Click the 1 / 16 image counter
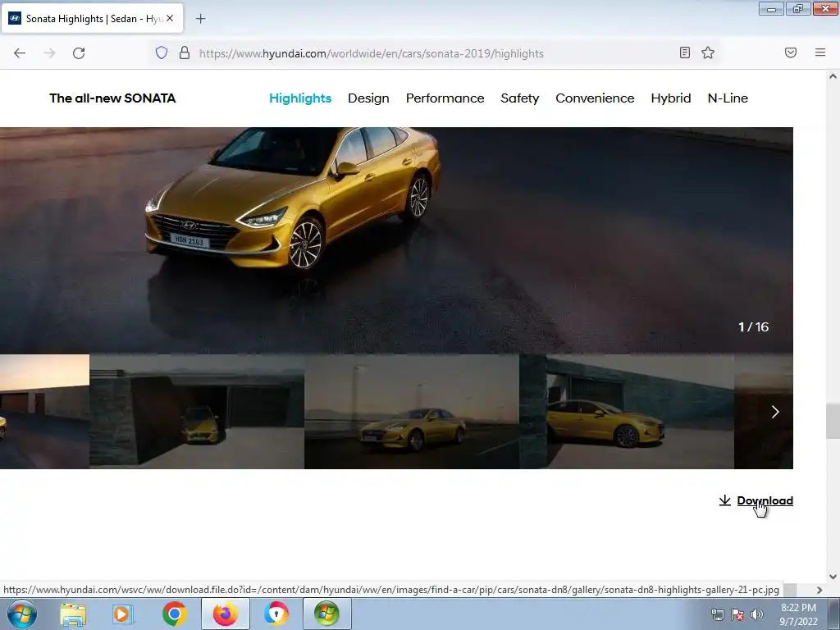The image size is (840, 630). tap(753, 326)
